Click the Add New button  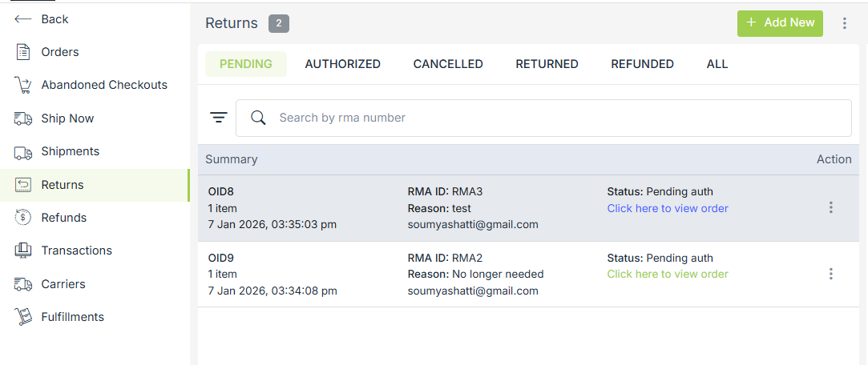click(x=780, y=23)
